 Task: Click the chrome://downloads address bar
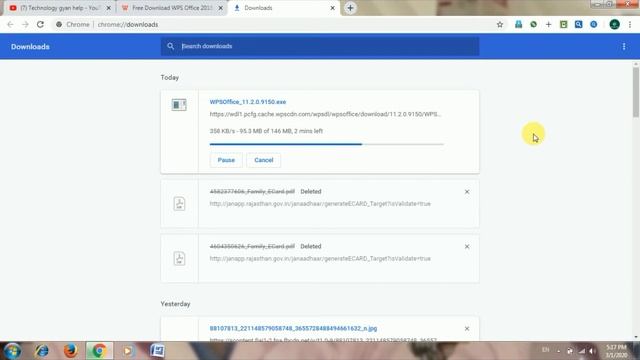tap(273, 24)
